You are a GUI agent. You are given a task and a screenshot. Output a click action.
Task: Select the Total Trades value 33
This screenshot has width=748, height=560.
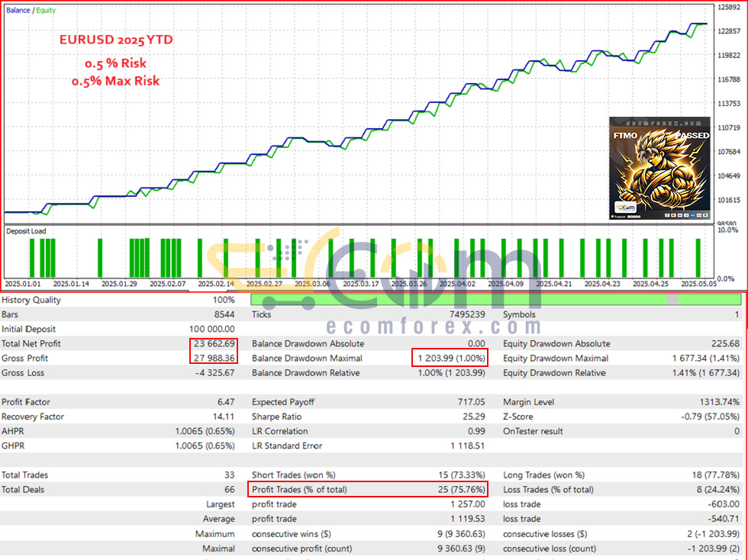point(230,475)
